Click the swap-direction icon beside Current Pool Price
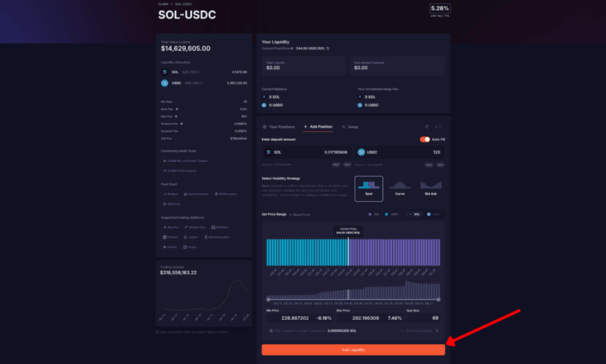Screen dimensions: 606x364 click(328, 49)
